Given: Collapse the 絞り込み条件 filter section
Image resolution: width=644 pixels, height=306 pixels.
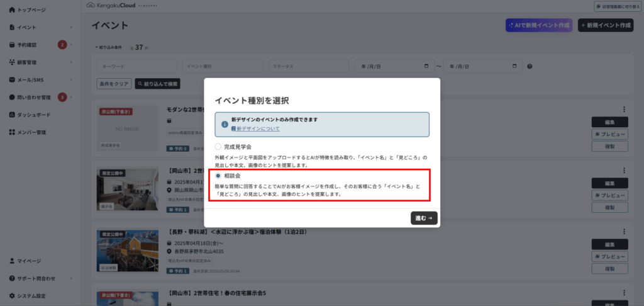Looking at the screenshot, I should pyautogui.click(x=108, y=47).
